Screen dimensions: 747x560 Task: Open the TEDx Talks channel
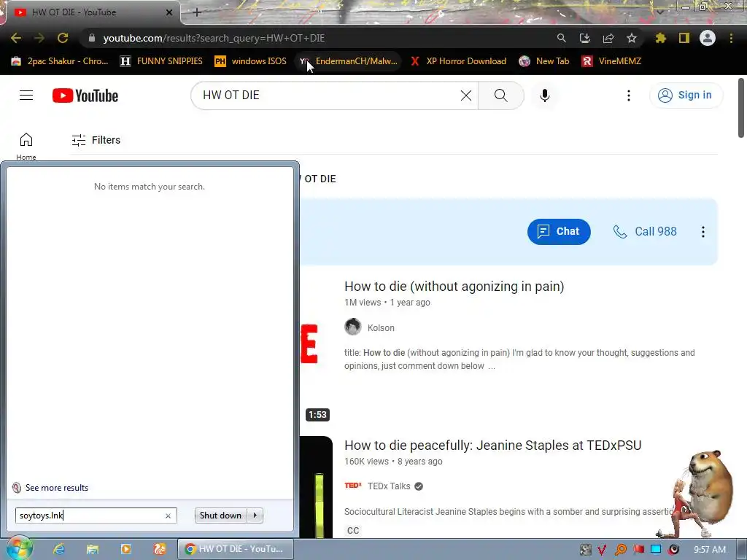coord(389,486)
